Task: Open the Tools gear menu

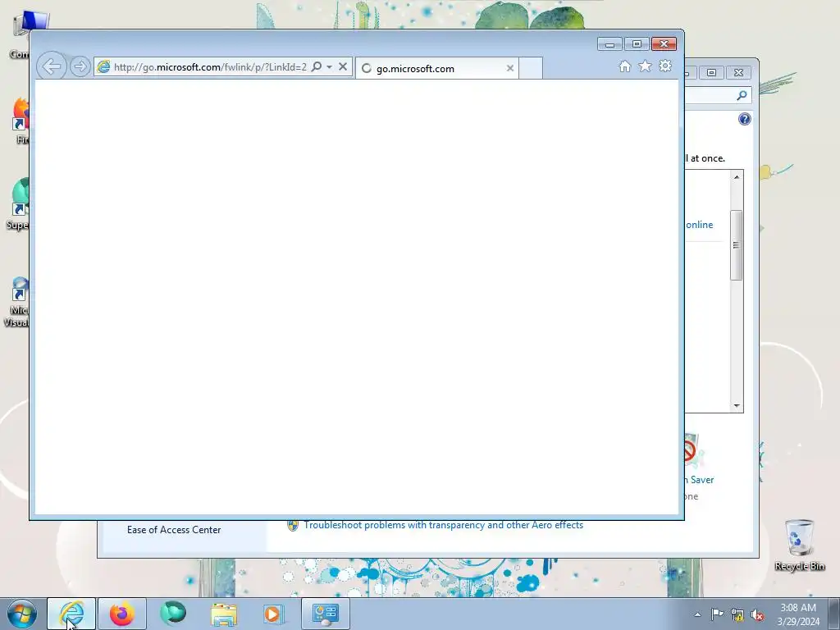Action: 665,66
